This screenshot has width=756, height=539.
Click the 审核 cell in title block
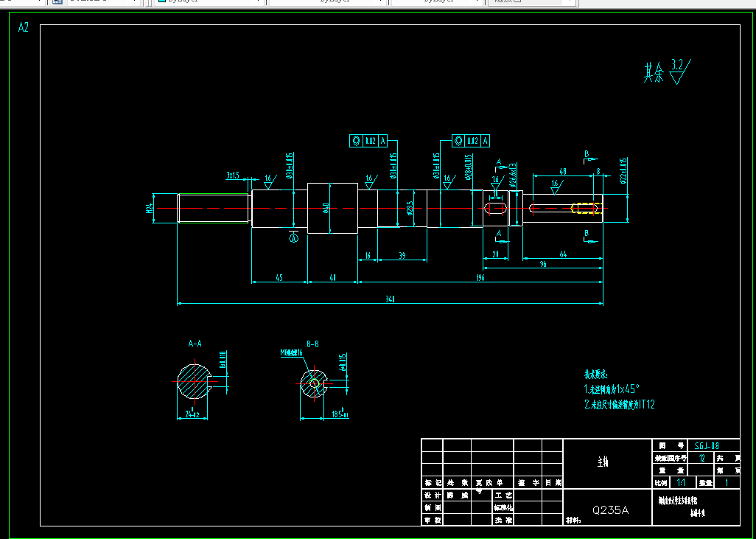click(432, 520)
